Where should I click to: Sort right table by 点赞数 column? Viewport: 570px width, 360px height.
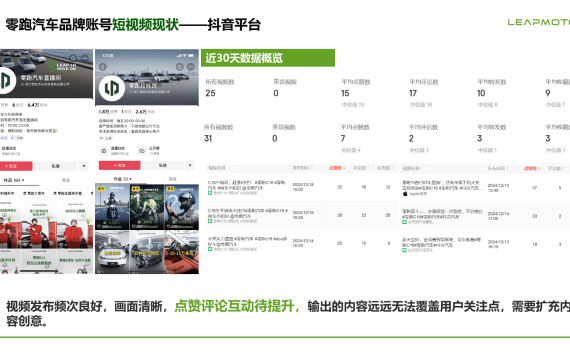tap(532, 168)
